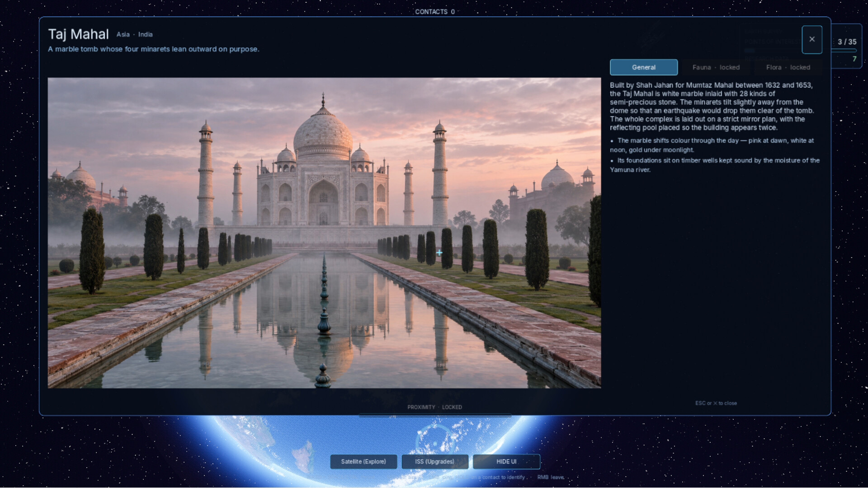
Task: Click the 'ESC or X to close' hint
Action: 716,403
